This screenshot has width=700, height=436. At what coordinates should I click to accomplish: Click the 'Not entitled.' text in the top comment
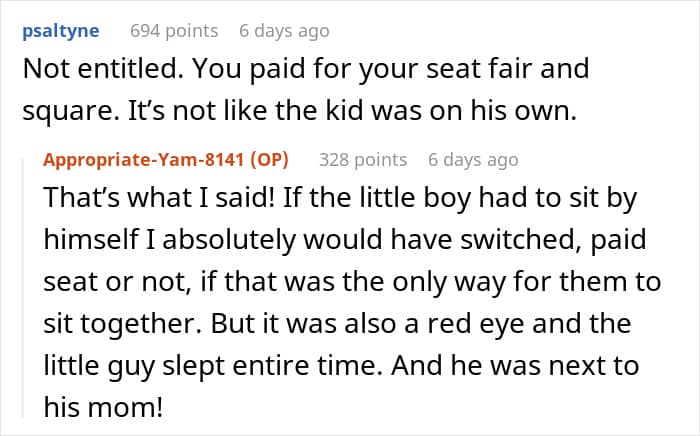tap(103, 69)
